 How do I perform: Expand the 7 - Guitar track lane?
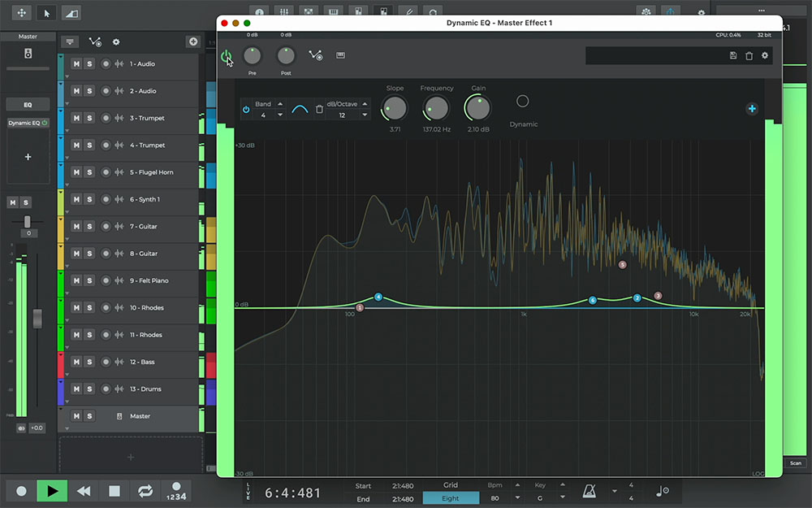coord(67,237)
